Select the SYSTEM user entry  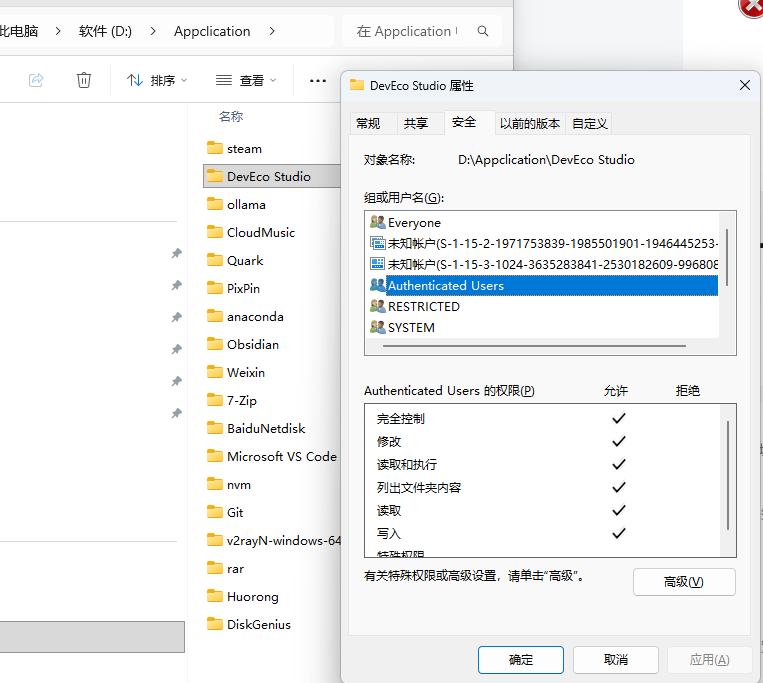coord(410,327)
